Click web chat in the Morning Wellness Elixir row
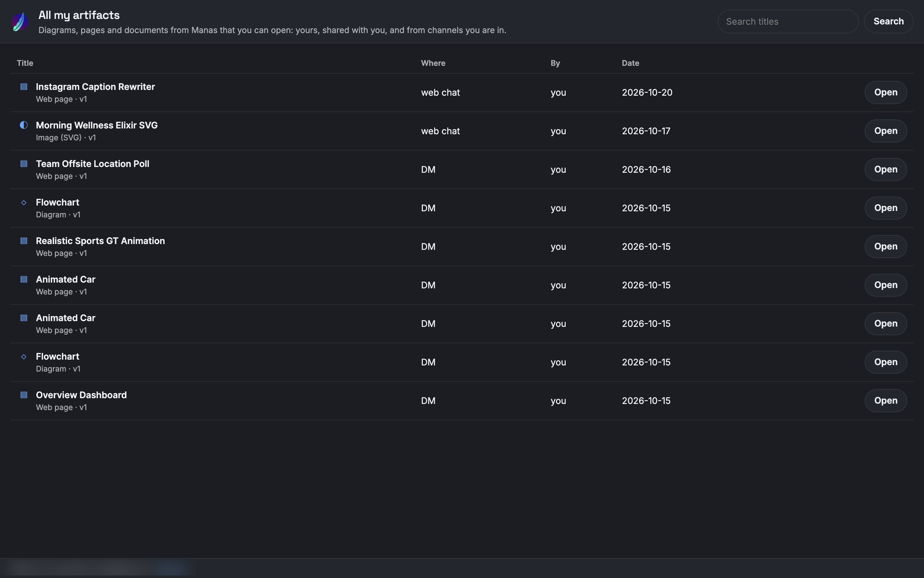924x578 pixels. [x=440, y=131]
